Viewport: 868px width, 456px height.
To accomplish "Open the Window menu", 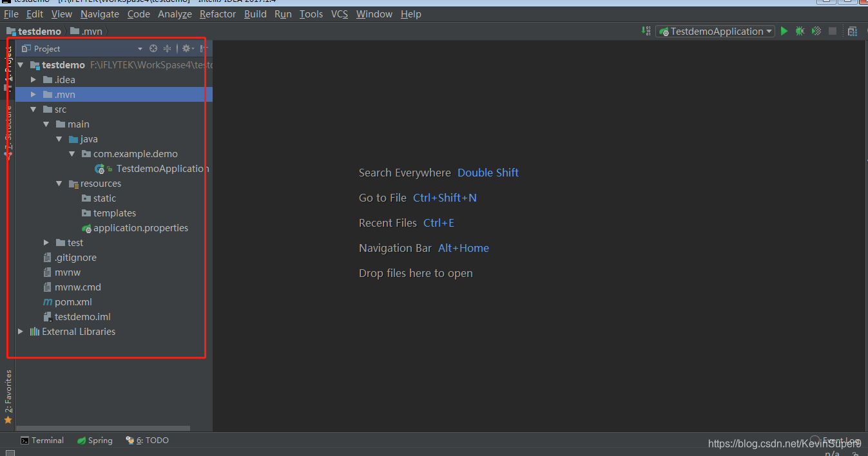I will coord(374,14).
